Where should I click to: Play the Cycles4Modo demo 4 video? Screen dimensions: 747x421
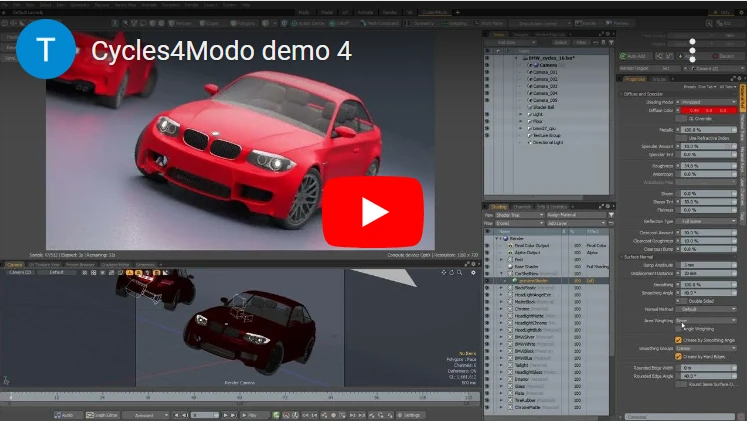[x=373, y=212]
